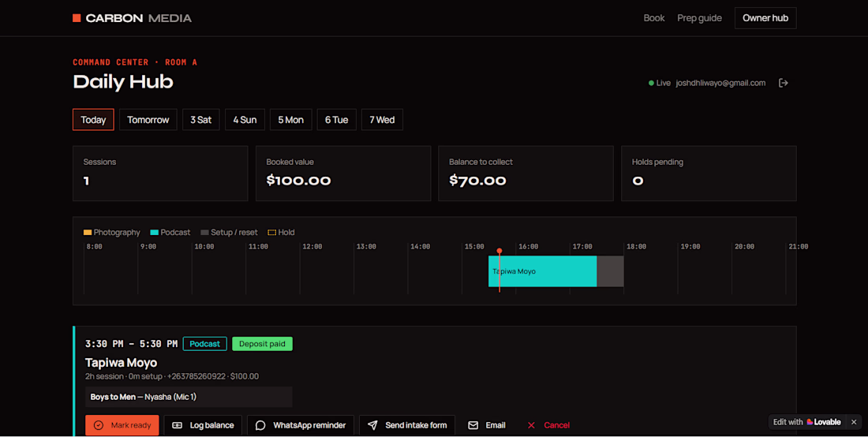Click the teal Podcast legend swatch
This screenshot has height=437, width=868.
[x=155, y=233]
